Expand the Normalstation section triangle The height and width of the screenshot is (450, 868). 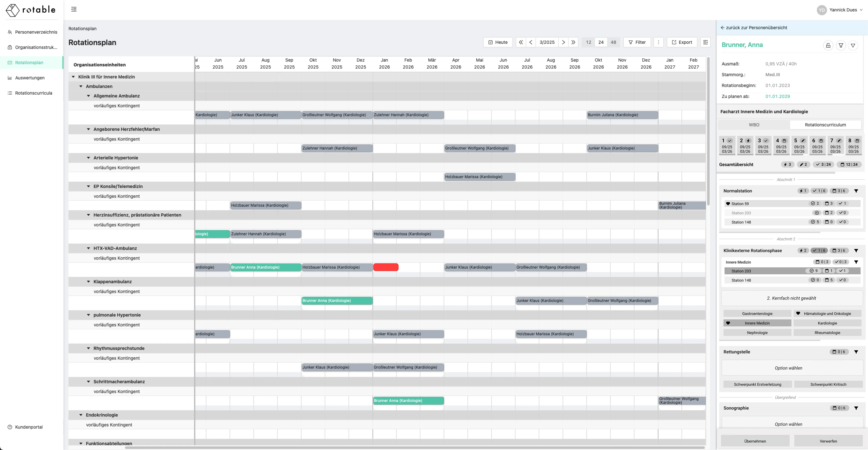856,191
